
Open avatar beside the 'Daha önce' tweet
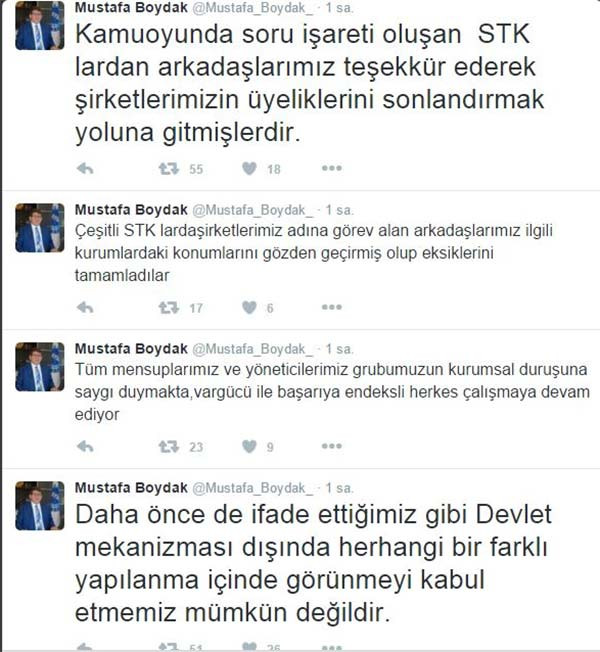40,506
